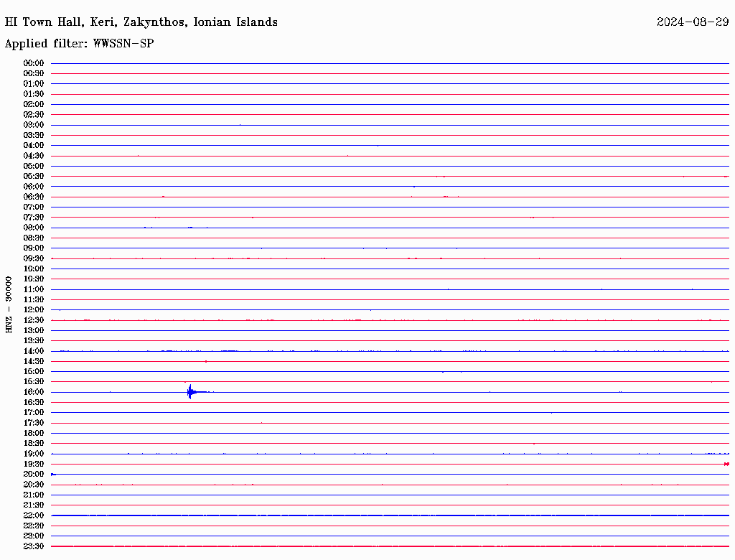Click the 14:30 time label

[34, 362]
